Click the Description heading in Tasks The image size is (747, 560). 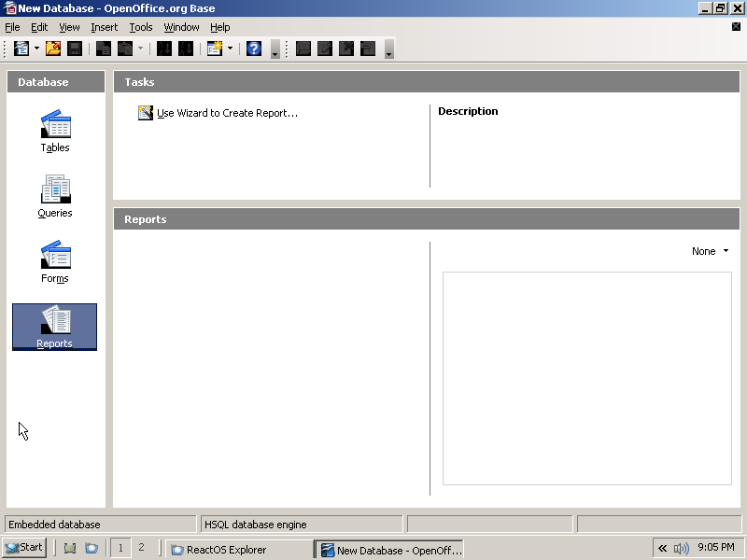tap(468, 111)
